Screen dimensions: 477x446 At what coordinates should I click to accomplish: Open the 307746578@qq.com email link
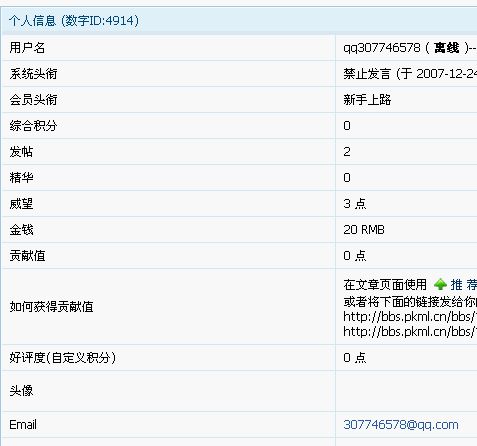[x=401, y=425]
